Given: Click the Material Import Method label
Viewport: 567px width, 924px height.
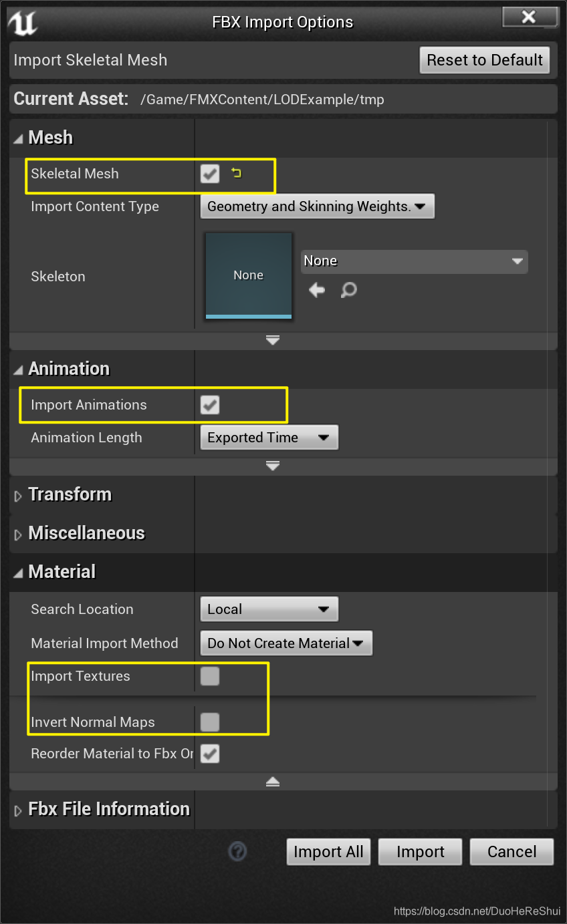Looking at the screenshot, I should (104, 643).
